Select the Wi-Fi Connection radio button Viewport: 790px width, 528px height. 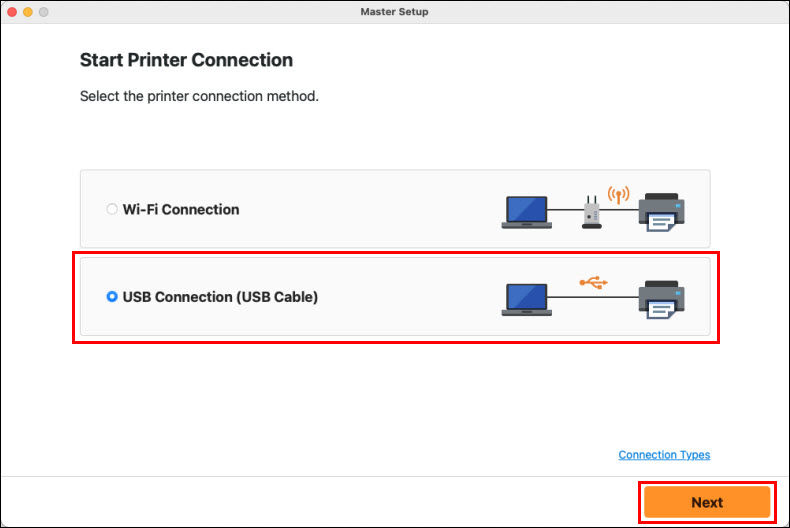tap(112, 209)
